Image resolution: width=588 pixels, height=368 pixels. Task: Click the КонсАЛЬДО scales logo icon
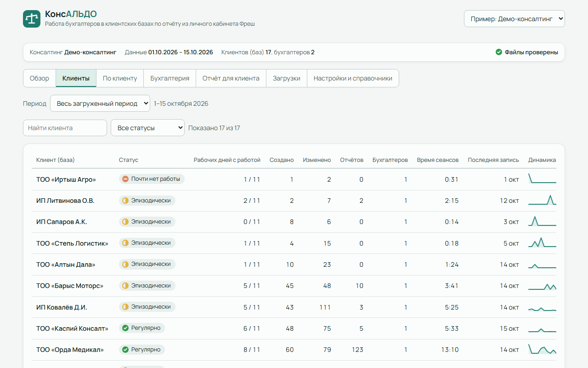click(x=32, y=19)
